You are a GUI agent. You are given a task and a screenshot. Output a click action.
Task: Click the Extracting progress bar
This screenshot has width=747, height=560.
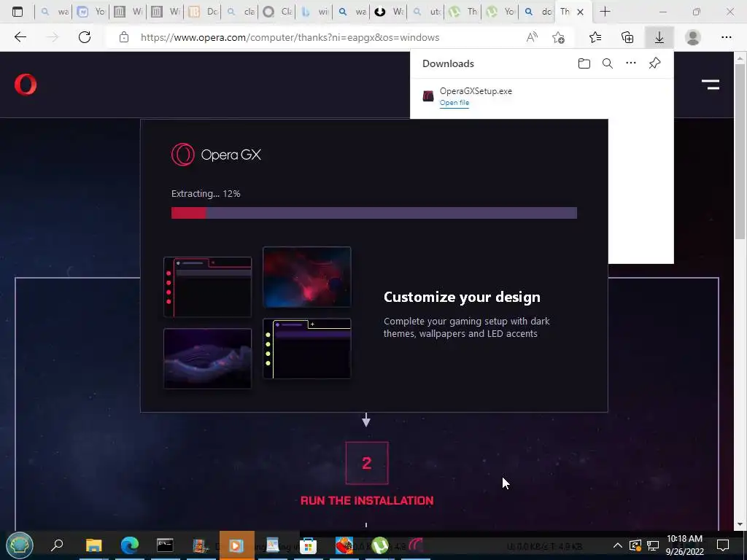pyautogui.click(x=374, y=213)
